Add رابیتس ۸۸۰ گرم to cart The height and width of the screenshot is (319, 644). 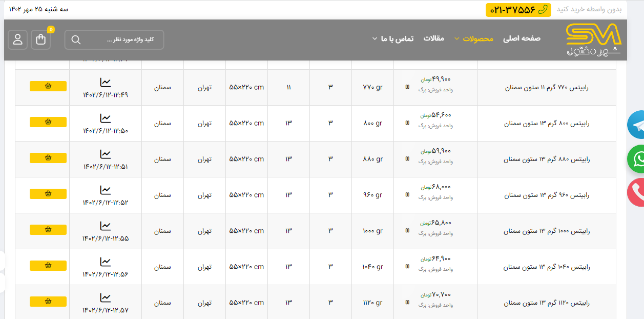(x=48, y=158)
